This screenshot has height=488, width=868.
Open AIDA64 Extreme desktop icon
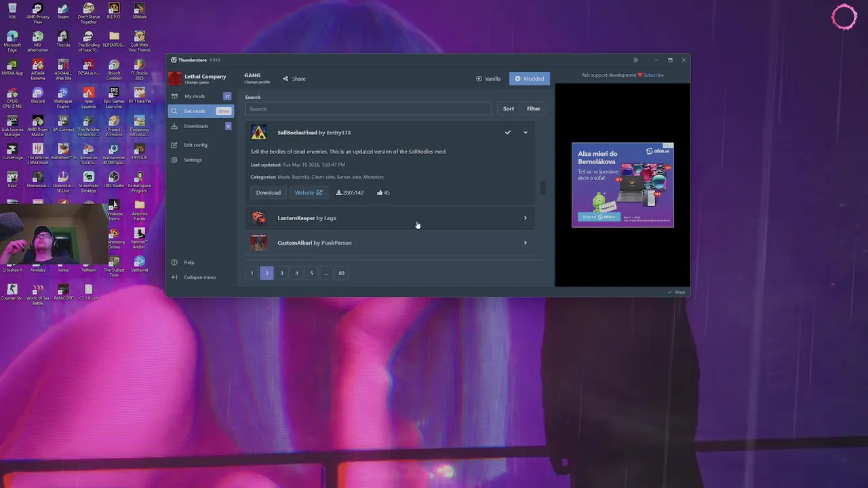pyautogui.click(x=37, y=70)
